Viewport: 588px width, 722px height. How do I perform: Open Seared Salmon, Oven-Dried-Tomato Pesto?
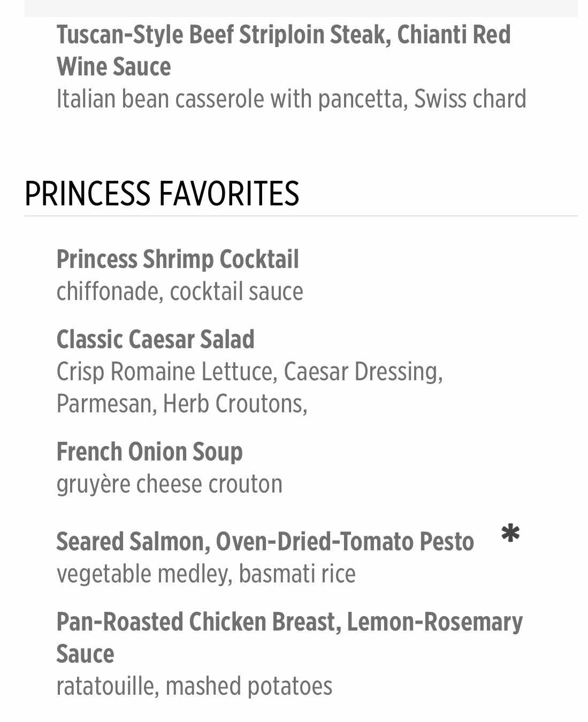pyautogui.click(x=265, y=541)
